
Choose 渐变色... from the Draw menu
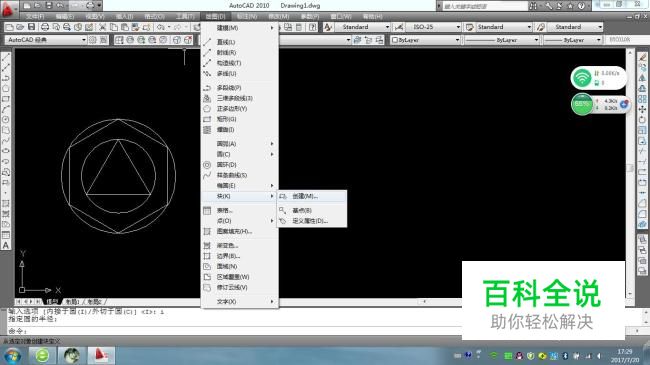[x=240, y=246]
